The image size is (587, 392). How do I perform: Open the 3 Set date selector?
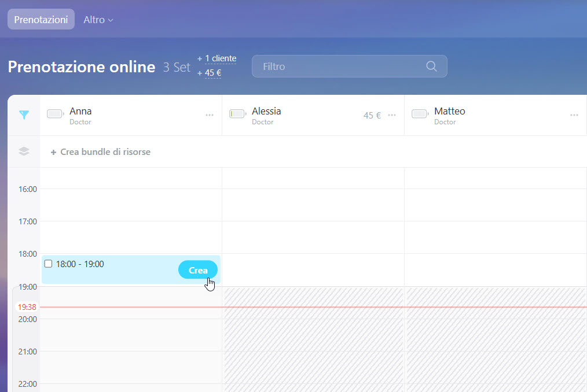point(177,67)
